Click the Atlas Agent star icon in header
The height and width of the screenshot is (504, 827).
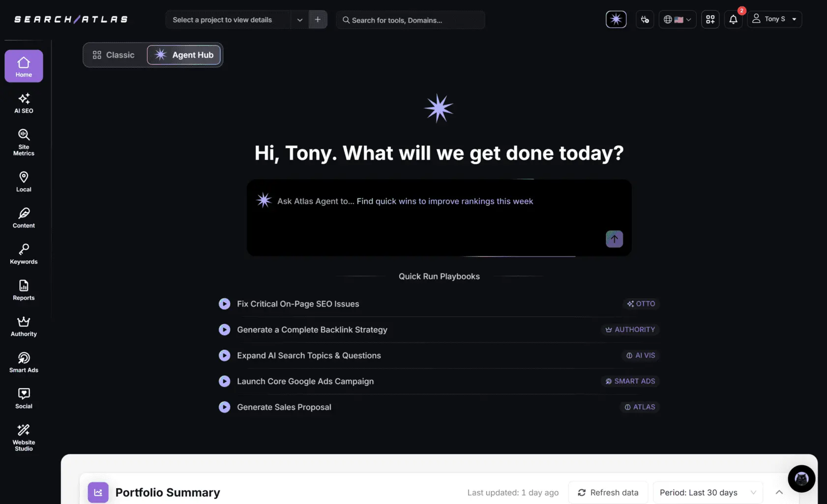click(x=616, y=19)
